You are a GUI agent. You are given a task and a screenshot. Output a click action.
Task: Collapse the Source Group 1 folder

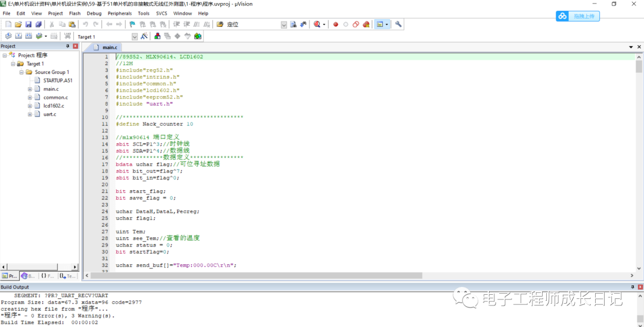(x=21, y=72)
